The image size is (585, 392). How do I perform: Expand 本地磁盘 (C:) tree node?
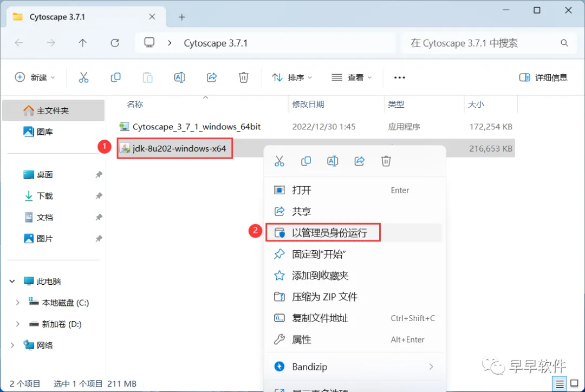coord(17,303)
